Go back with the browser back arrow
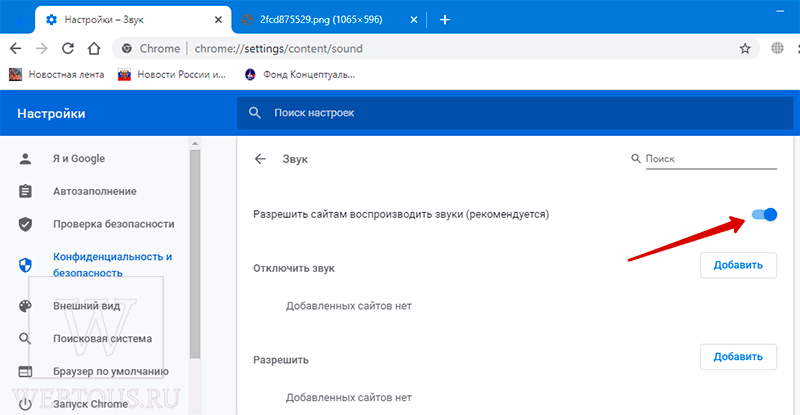The image size is (800, 415). click(x=16, y=48)
